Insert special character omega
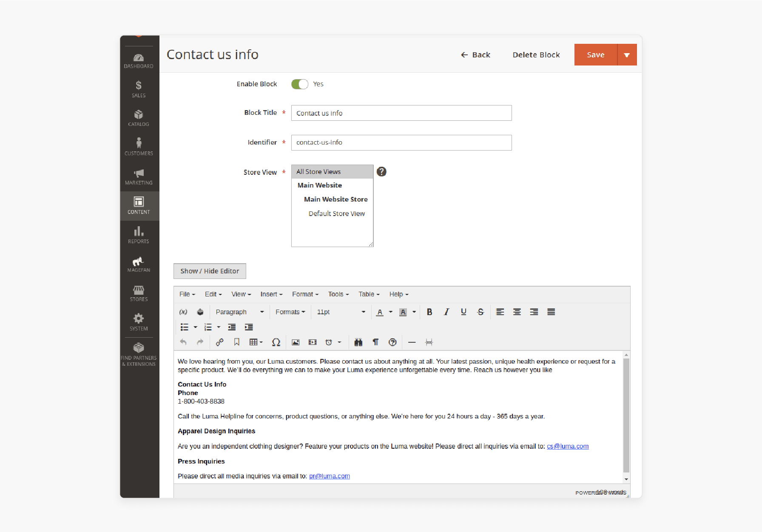The image size is (762, 532). (x=276, y=342)
